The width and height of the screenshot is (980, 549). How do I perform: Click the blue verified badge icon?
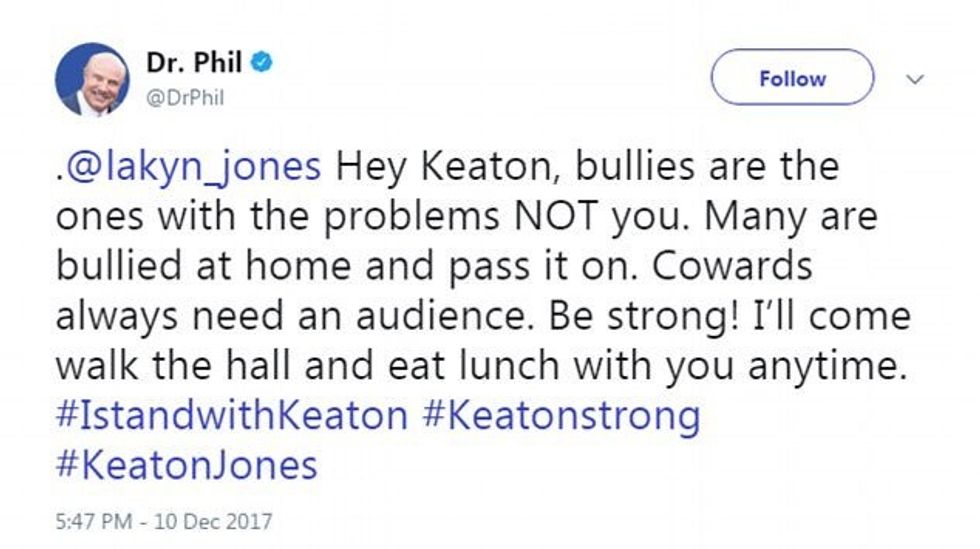point(261,62)
